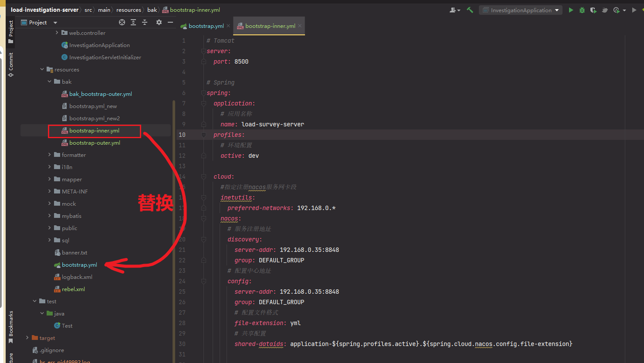Click Select Opened File target icon
This screenshot has width=644, height=363.
[122, 22]
